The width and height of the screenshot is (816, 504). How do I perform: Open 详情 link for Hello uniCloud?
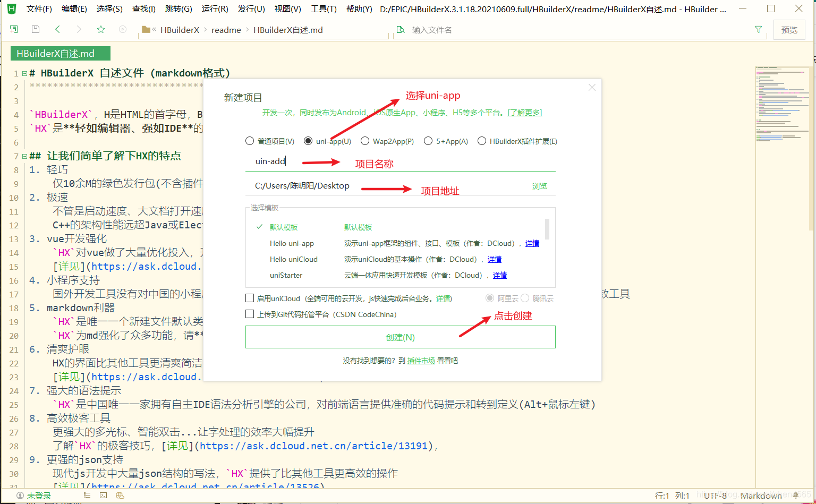point(495,259)
